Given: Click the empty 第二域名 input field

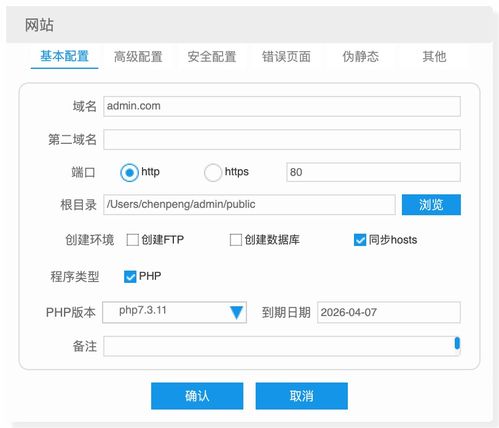Looking at the screenshot, I should 282,139.
